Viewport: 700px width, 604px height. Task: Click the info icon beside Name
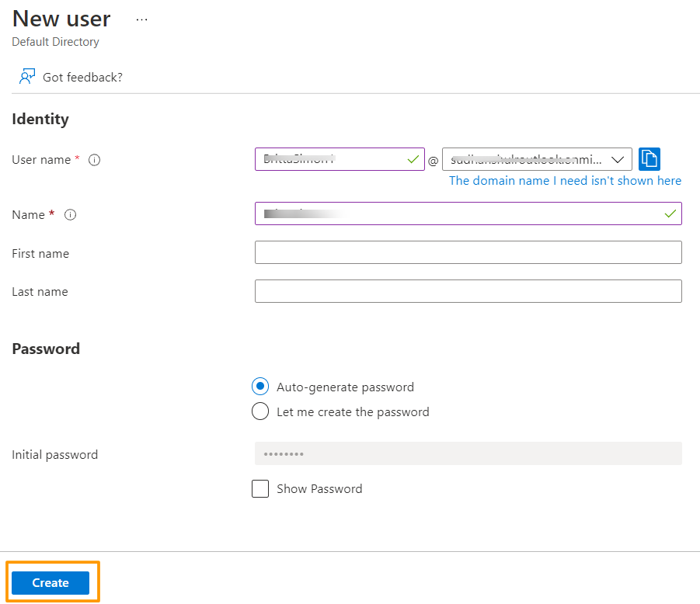coord(70,215)
